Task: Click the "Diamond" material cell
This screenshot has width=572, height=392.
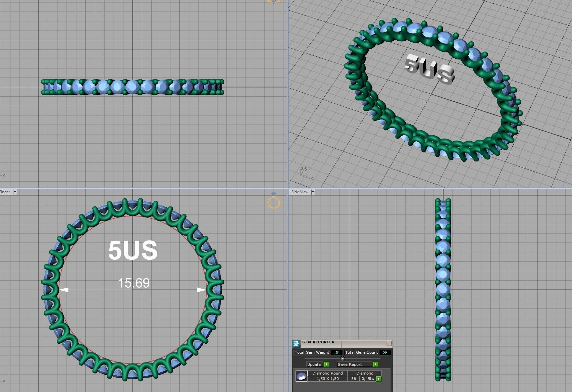Action: (364, 373)
